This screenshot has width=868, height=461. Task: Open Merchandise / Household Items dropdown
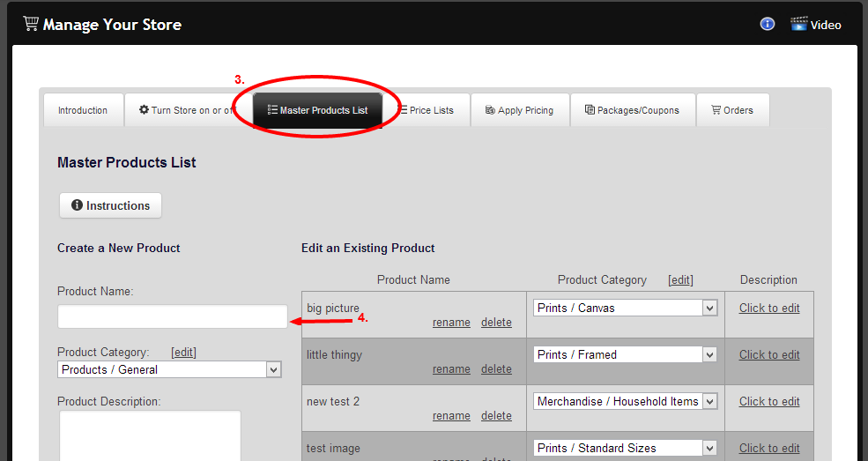point(625,401)
